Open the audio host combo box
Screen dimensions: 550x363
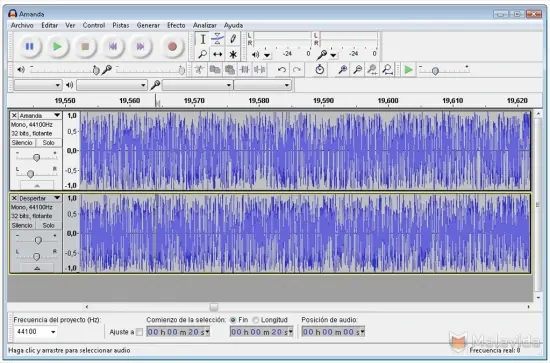(x=38, y=85)
